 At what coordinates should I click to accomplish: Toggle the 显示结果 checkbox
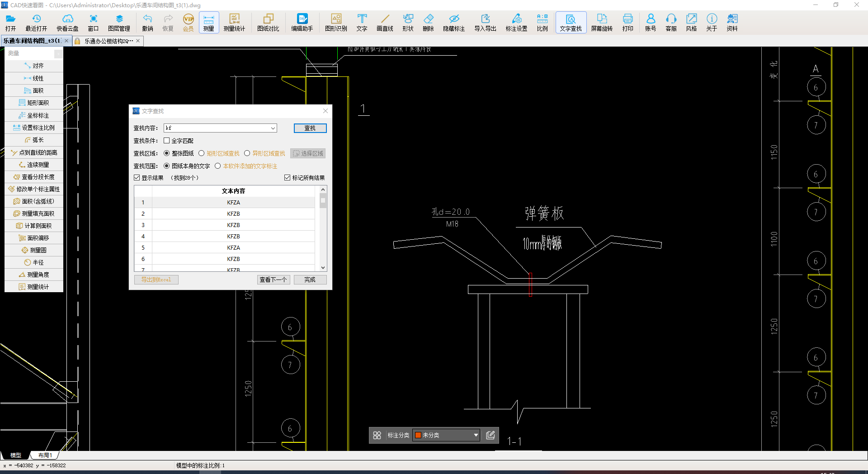pos(137,178)
